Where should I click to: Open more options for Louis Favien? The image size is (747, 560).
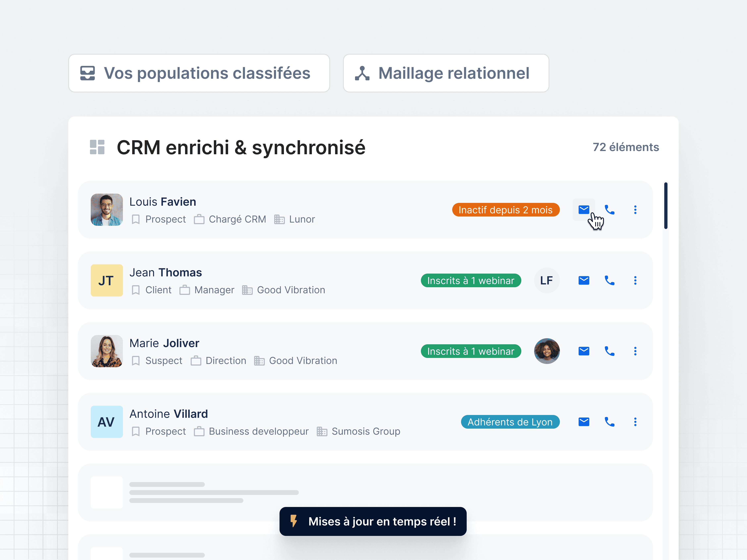[x=635, y=210]
